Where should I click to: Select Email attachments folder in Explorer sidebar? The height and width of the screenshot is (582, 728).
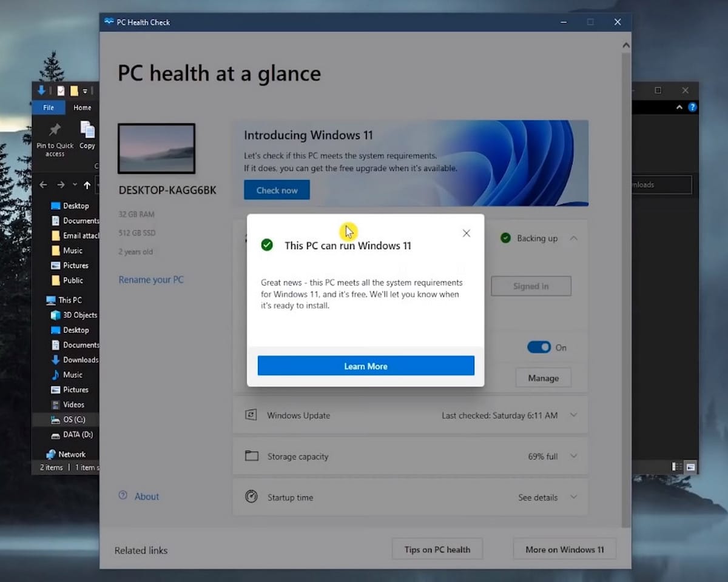(x=75, y=235)
